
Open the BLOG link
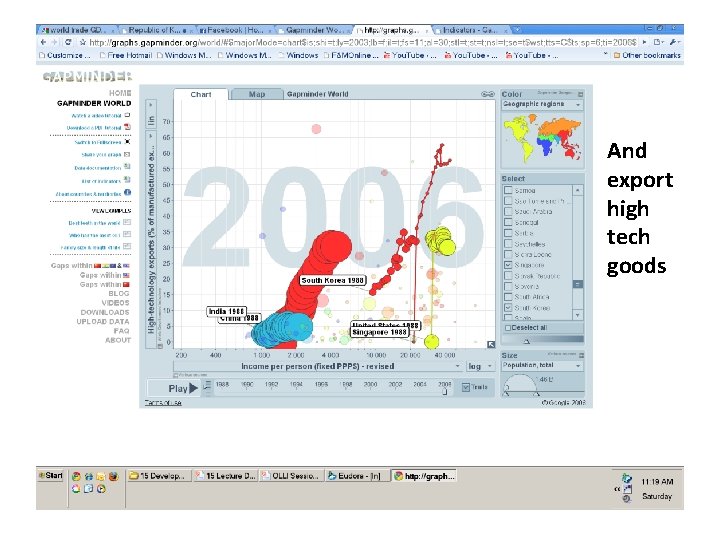pyautogui.click(x=119, y=293)
